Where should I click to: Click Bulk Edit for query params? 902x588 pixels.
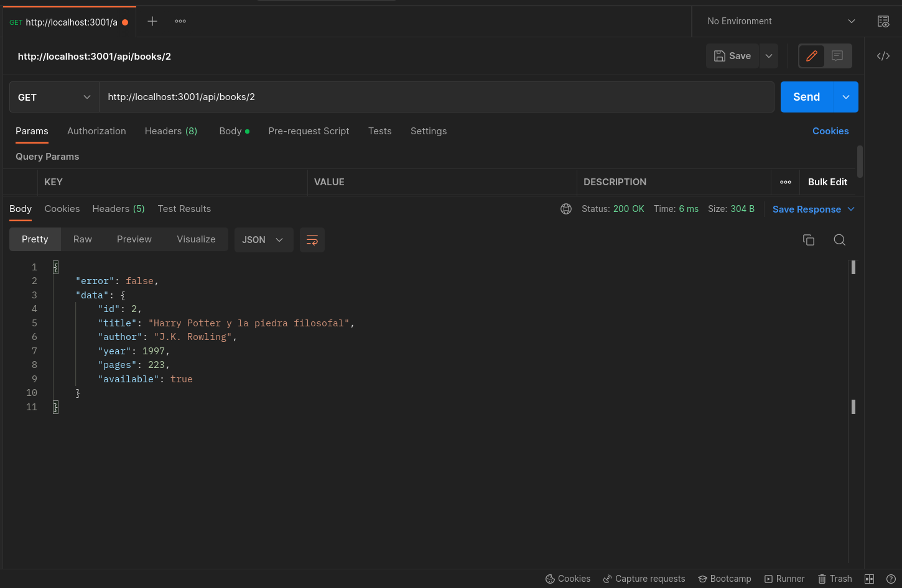[827, 182]
